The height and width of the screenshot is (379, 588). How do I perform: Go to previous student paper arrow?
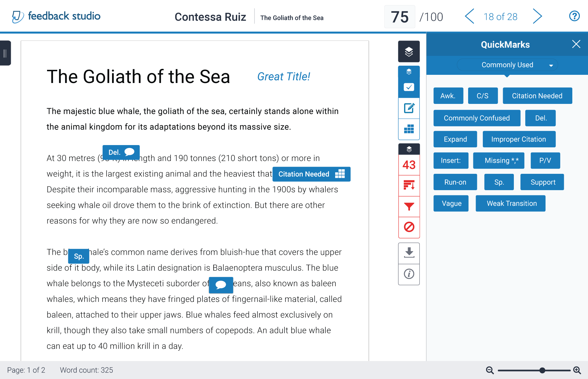coord(469,16)
